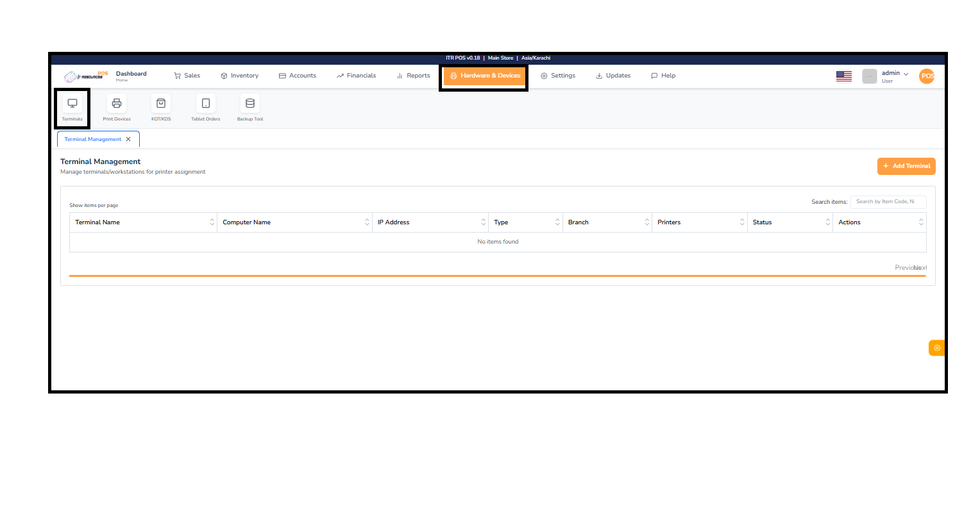Open the Branch column sort chevrons
The width and height of the screenshot is (980, 523).
pyautogui.click(x=647, y=222)
